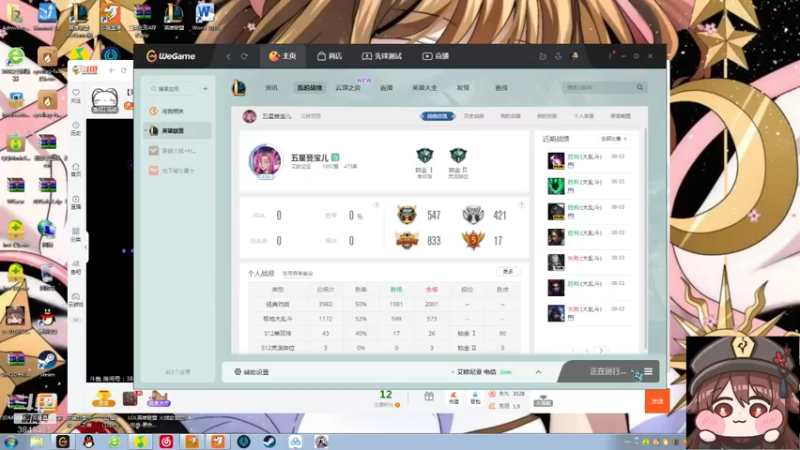This screenshot has width=800, height=450.
Task: Click the 铂金 I solo rank emblem
Action: point(424,156)
